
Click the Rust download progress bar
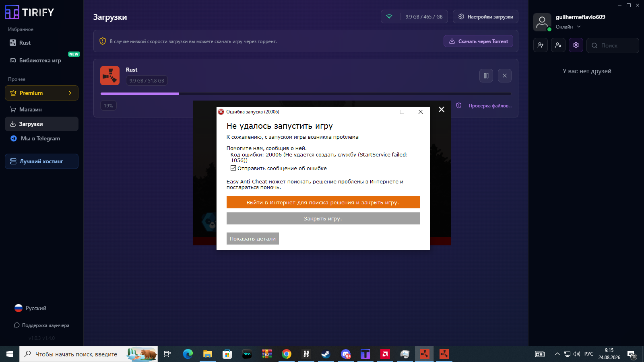(306, 94)
